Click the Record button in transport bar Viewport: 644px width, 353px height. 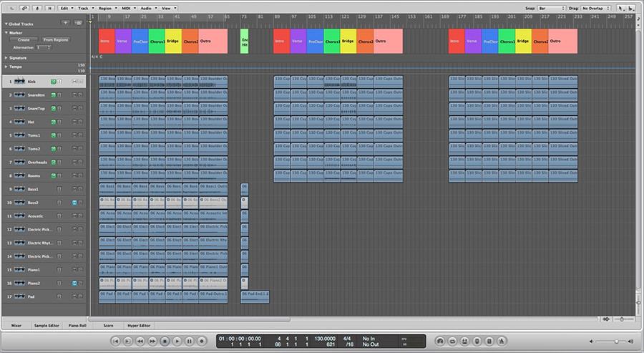(x=201, y=342)
